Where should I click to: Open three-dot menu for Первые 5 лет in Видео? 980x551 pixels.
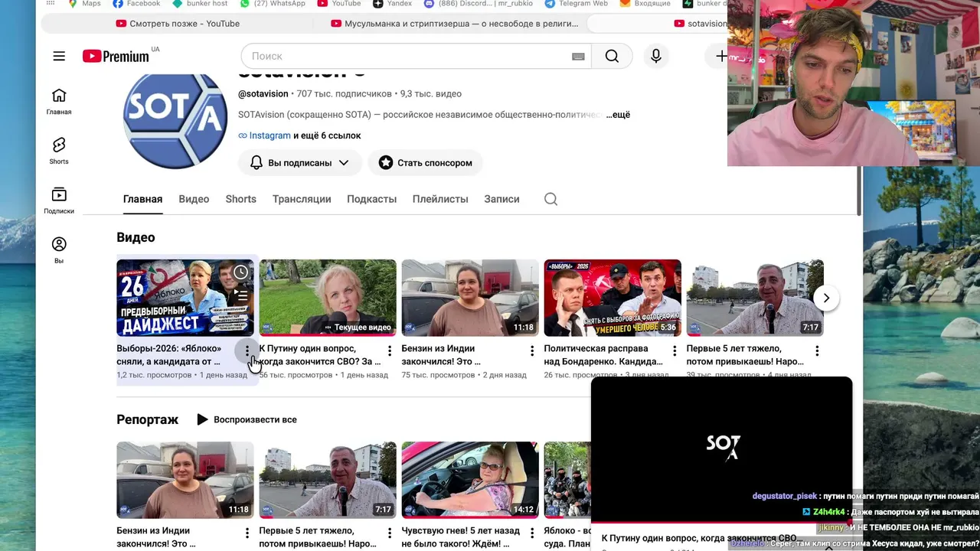(x=816, y=350)
